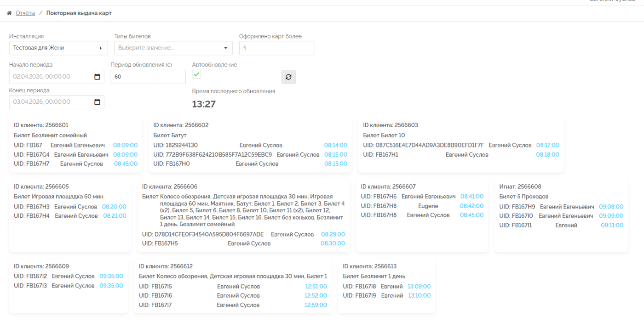Click time 08:14:00 in client 2566602 card
Screen dimensions: 644x322
point(336,145)
